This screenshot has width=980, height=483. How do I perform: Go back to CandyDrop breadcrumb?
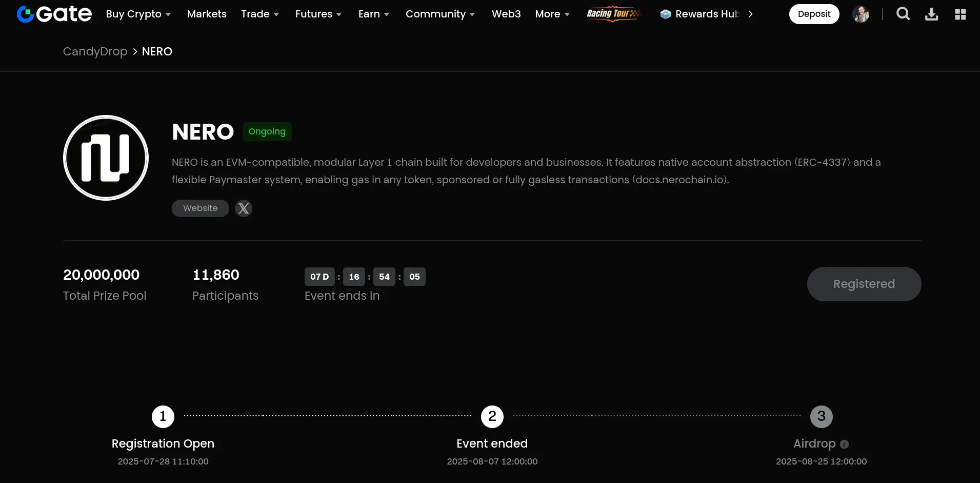[95, 51]
